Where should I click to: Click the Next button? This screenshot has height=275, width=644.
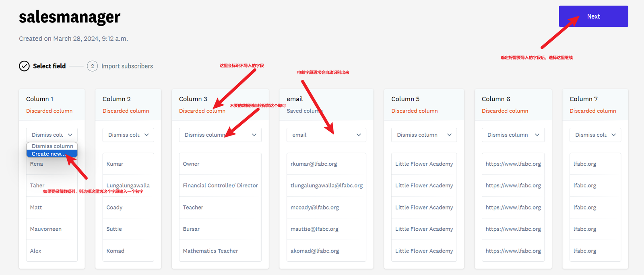[x=593, y=16]
